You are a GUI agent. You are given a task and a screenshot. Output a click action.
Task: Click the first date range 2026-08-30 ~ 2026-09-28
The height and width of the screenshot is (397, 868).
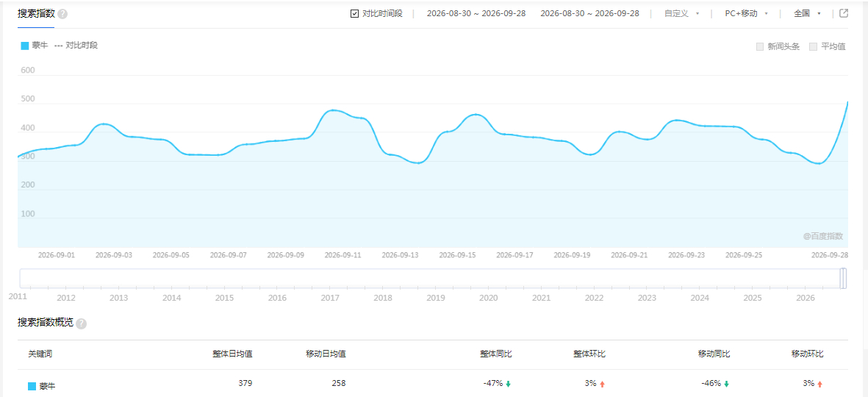[476, 13]
